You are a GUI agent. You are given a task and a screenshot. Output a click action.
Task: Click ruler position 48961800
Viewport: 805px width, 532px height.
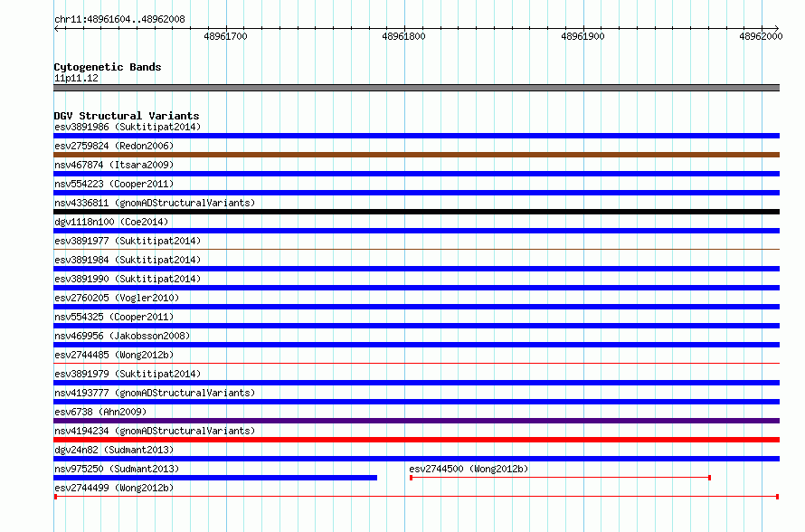(404, 36)
